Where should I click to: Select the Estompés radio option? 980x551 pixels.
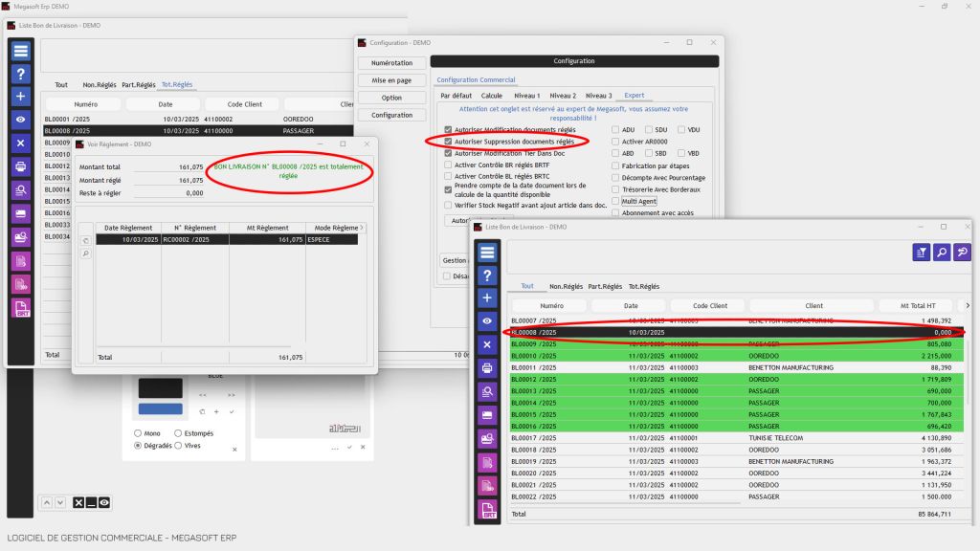click(x=178, y=433)
